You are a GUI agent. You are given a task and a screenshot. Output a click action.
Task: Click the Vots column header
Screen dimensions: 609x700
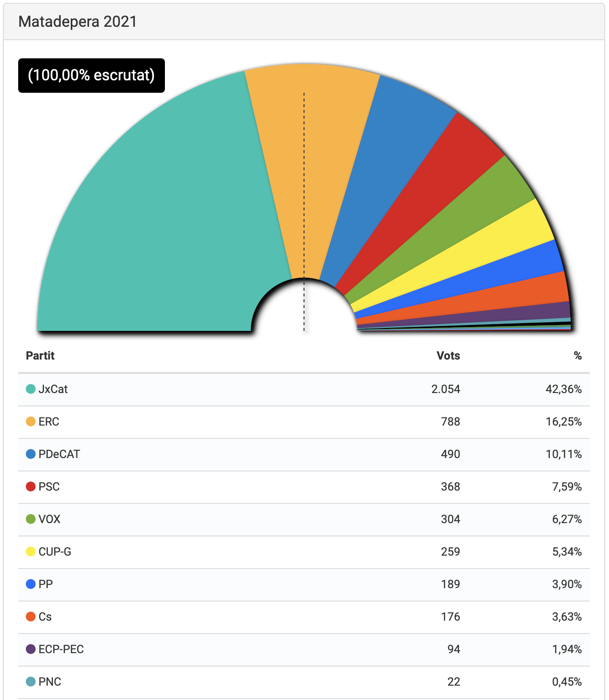pyautogui.click(x=448, y=356)
